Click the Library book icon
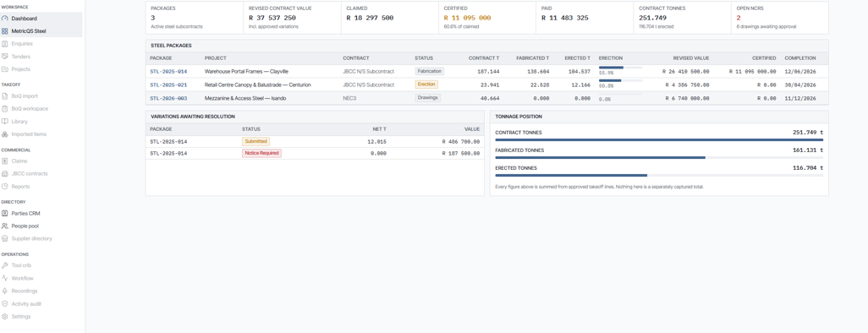 [5, 121]
